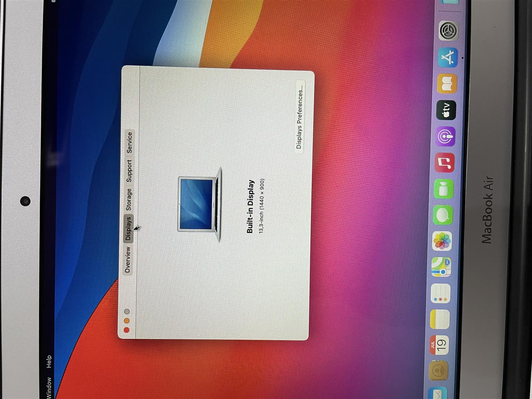The image size is (532, 399).
Task: Launch the Podcasts app from the dock
Action: click(445, 136)
